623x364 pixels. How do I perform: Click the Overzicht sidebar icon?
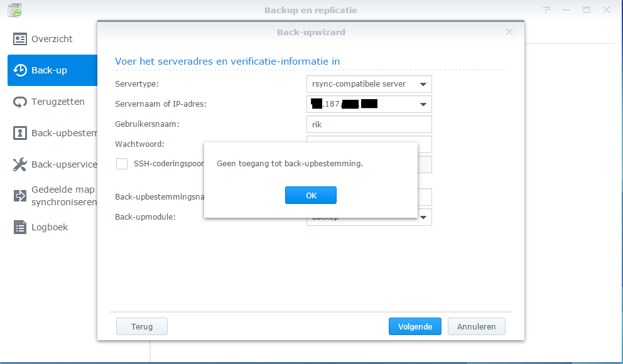point(20,39)
